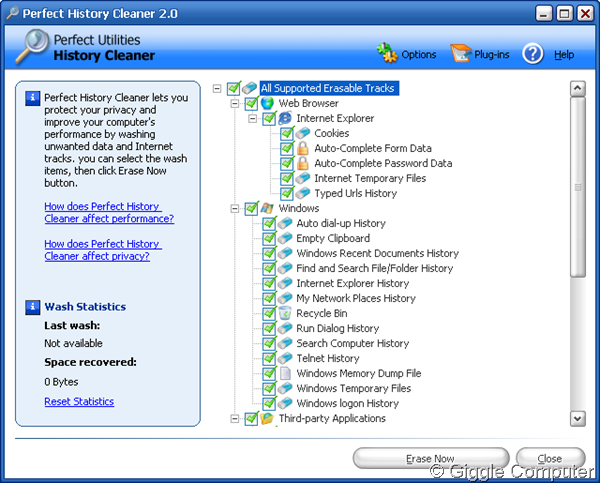600x483 pixels.
Task: Click the document icon beside Windows Memory Dump File
Action: tap(285, 373)
